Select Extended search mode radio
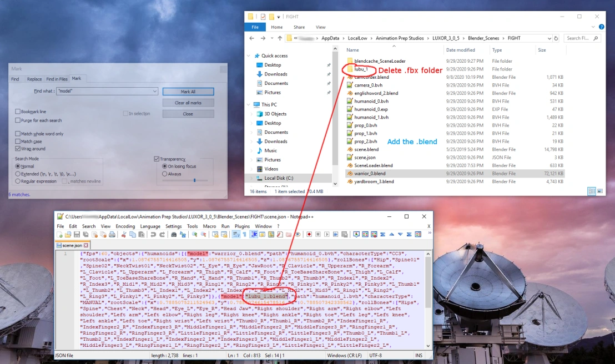This screenshot has height=364, width=615. point(18,174)
